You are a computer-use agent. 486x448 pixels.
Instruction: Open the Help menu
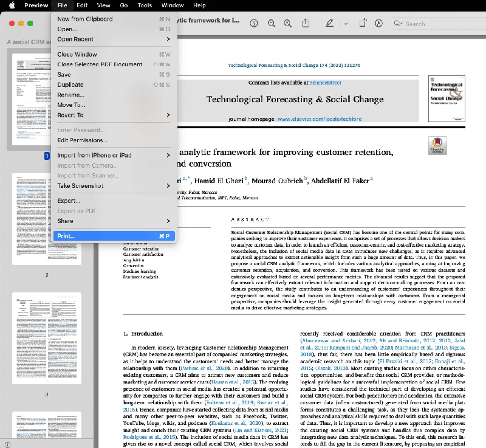pyautogui.click(x=199, y=5)
